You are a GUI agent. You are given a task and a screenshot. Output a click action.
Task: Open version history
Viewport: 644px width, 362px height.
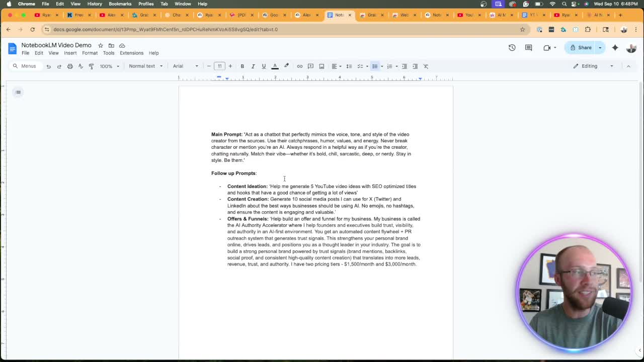pos(512,48)
